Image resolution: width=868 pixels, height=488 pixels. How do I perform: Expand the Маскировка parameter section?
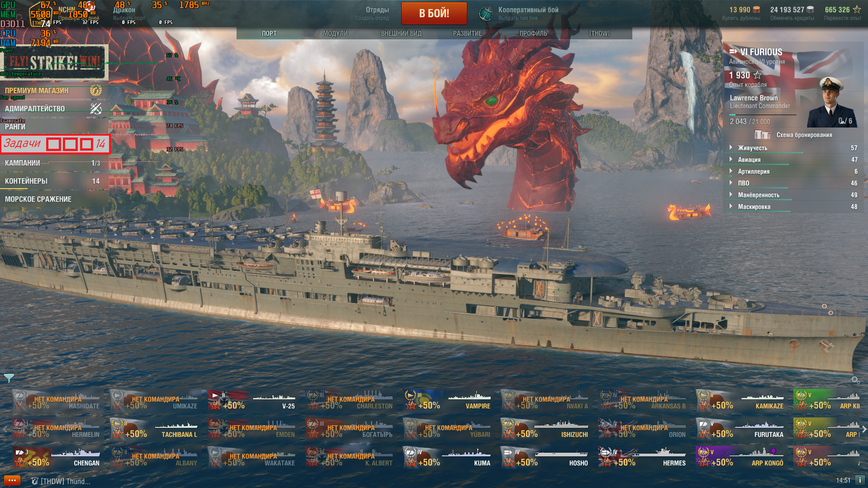click(793, 207)
